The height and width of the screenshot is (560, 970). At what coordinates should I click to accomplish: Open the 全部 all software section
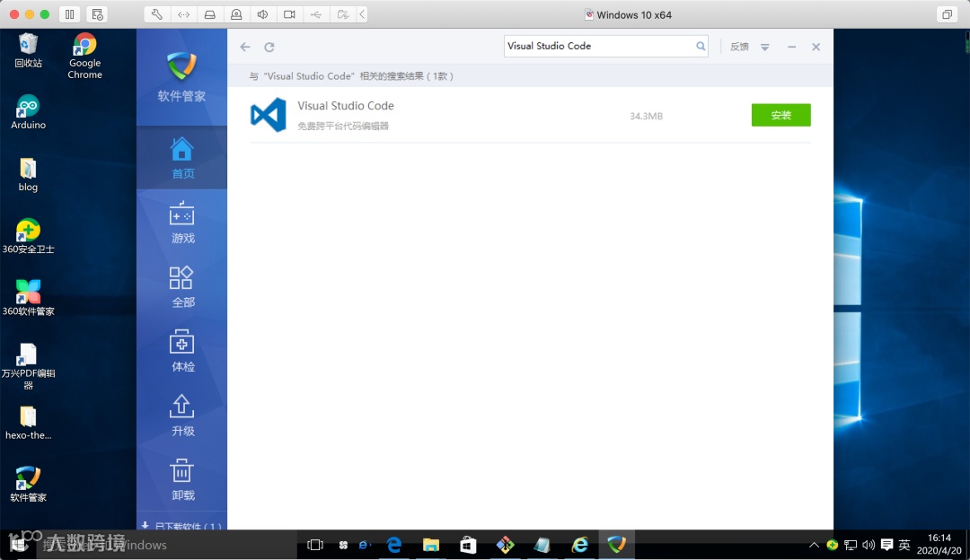[x=181, y=287]
